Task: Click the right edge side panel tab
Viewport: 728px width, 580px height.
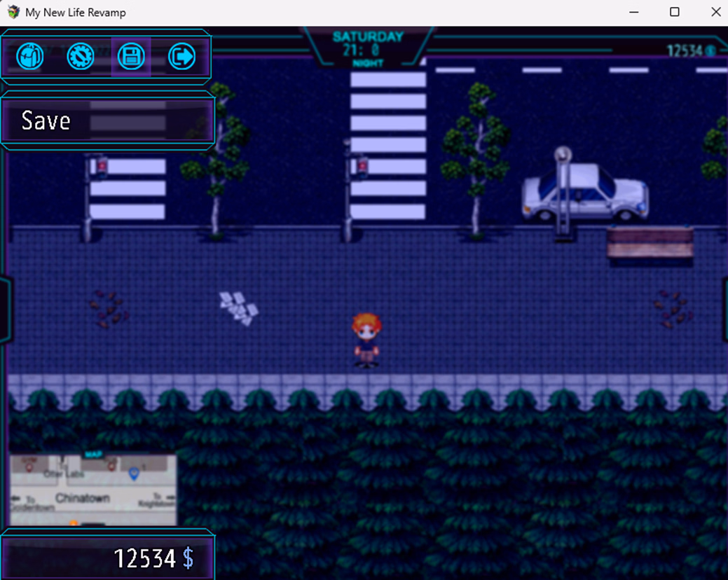Action: coord(724,309)
